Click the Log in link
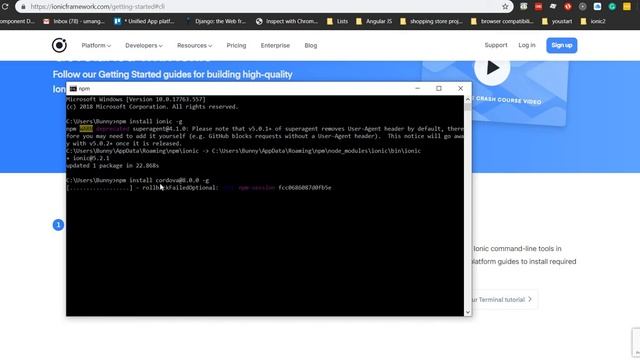Image resolution: width=640 pixels, height=360 pixels. click(527, 45)
